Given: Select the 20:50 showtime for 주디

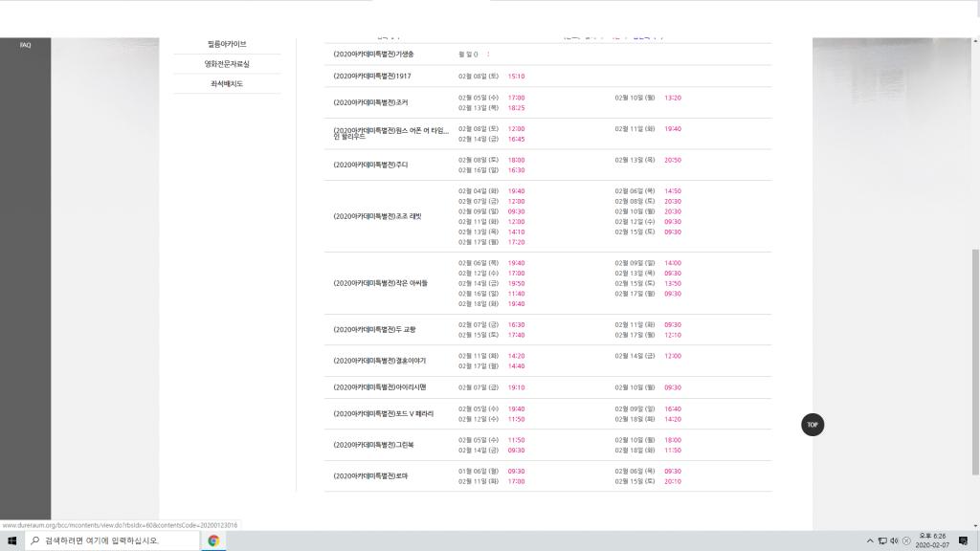Looking at the screenshot, I should click(673, 161).
